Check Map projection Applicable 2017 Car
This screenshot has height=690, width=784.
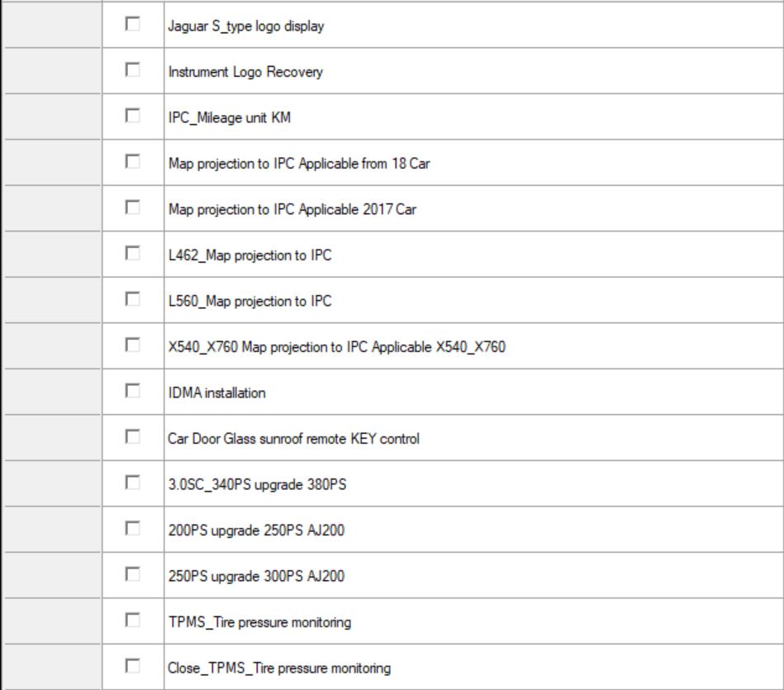[131, 208]
